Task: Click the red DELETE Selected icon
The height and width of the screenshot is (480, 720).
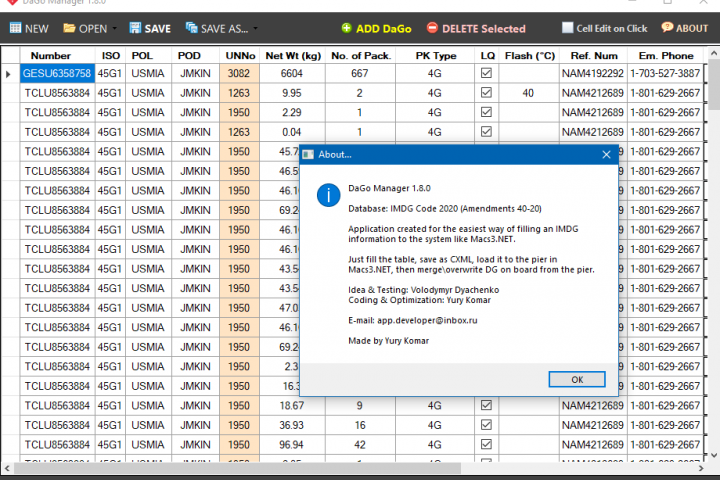Action: pos(432,28)
